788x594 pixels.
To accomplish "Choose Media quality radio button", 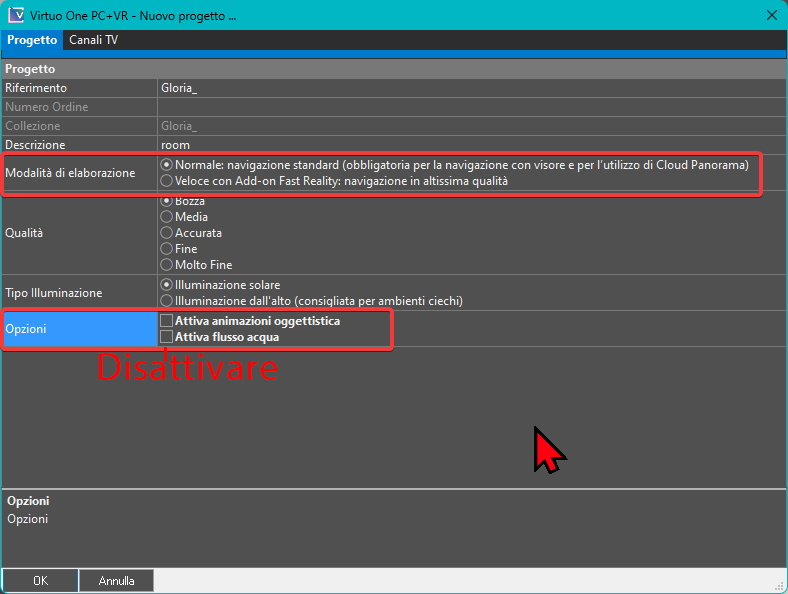I will coord(166,217).
